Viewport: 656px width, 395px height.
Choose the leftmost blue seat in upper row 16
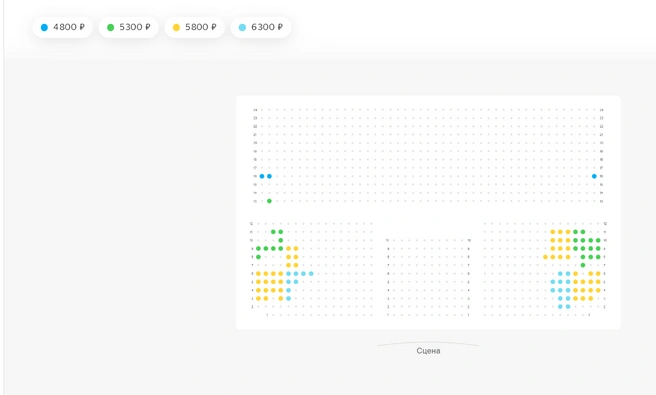(262, 176)
